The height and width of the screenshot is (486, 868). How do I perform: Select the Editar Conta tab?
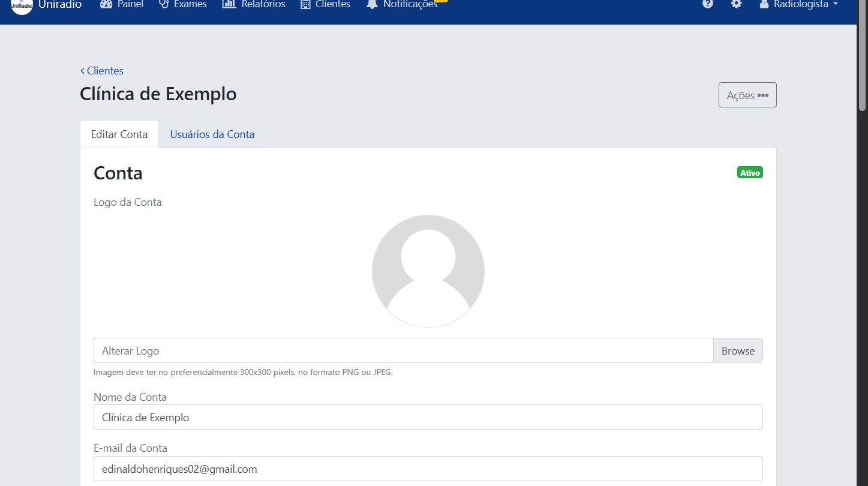[119, 134]
